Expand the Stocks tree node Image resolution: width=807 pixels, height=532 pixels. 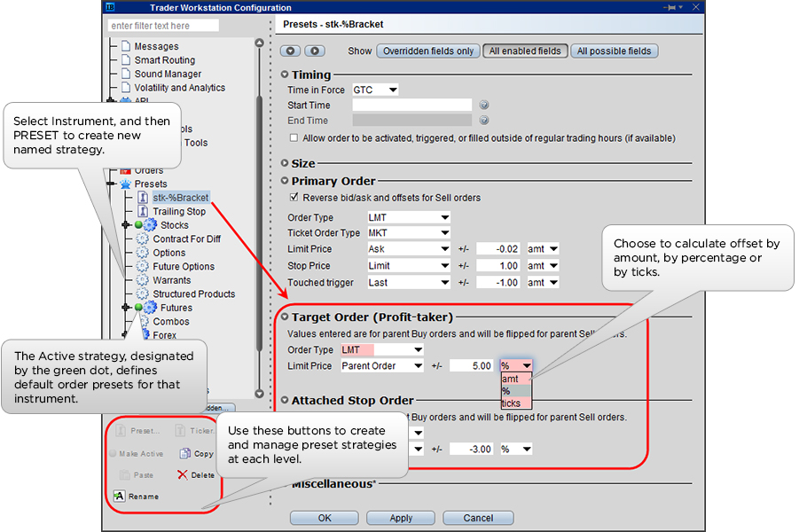pos(125,225)
